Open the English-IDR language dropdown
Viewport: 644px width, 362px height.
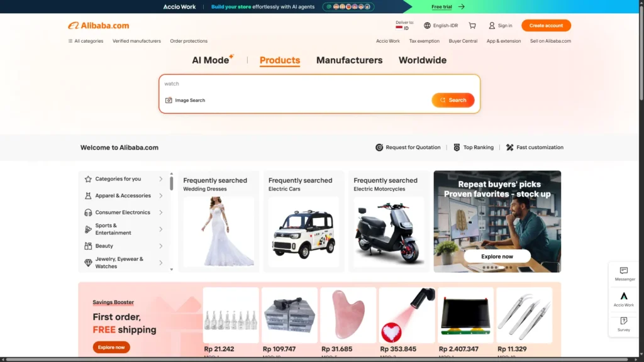click(441, 25)
